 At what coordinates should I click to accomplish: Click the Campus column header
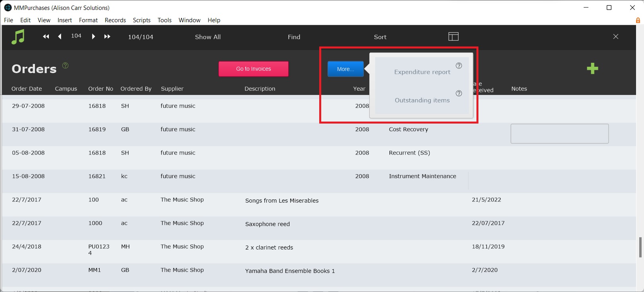[x=66, y=89]
